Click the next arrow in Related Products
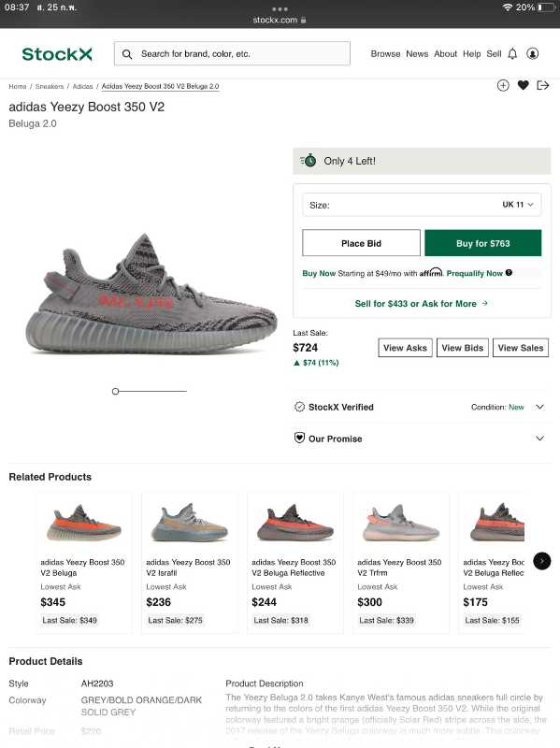The width and height of the screenshot is (560, 748). pos(542,561)
